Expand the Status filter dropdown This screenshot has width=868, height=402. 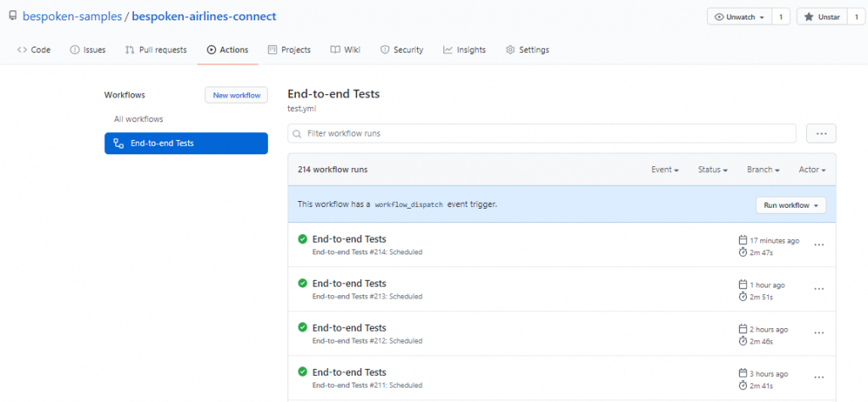(x=712, y=170)
